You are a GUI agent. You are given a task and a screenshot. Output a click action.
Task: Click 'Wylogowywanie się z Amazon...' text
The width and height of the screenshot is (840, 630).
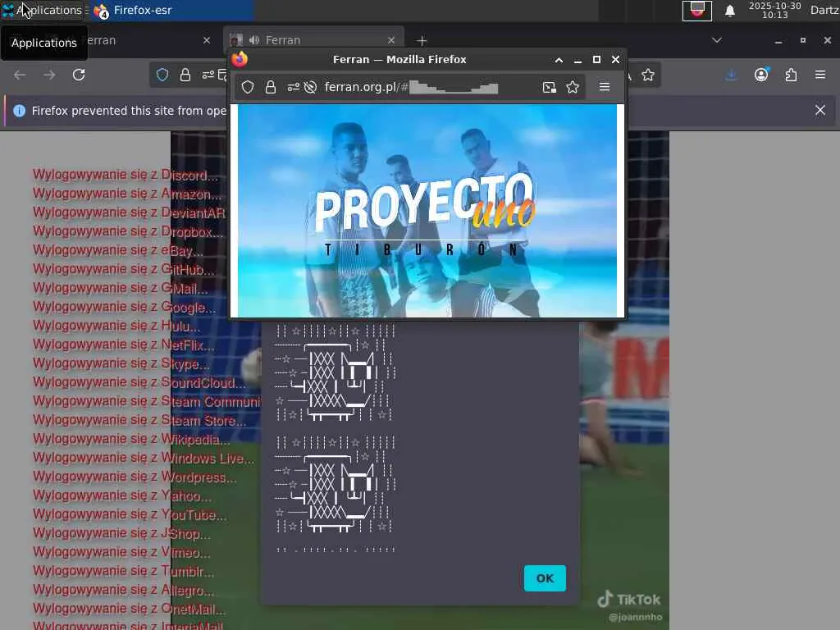[x=127, y=194]
